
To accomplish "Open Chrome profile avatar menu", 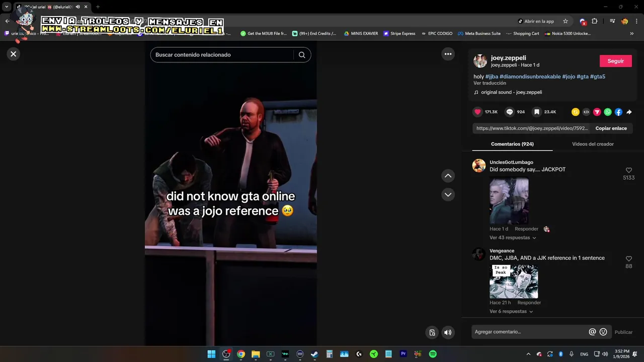I will 624,21.
